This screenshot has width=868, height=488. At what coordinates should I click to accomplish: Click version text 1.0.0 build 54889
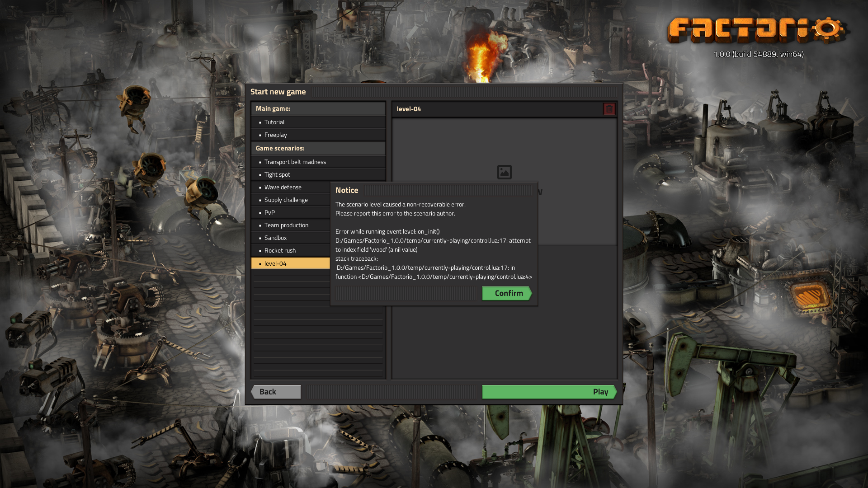pos(758,54)
